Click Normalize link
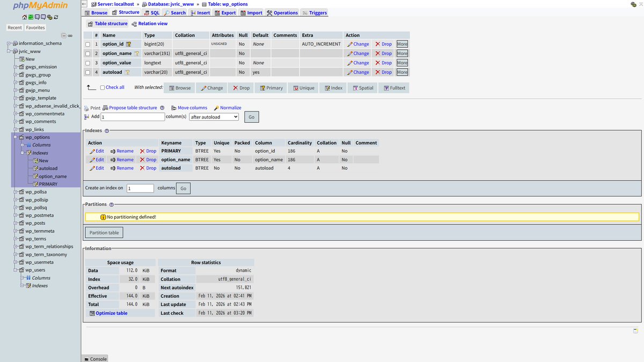This screenshot has width=644, height=362. pyautogui.click(x=227, y=108)
